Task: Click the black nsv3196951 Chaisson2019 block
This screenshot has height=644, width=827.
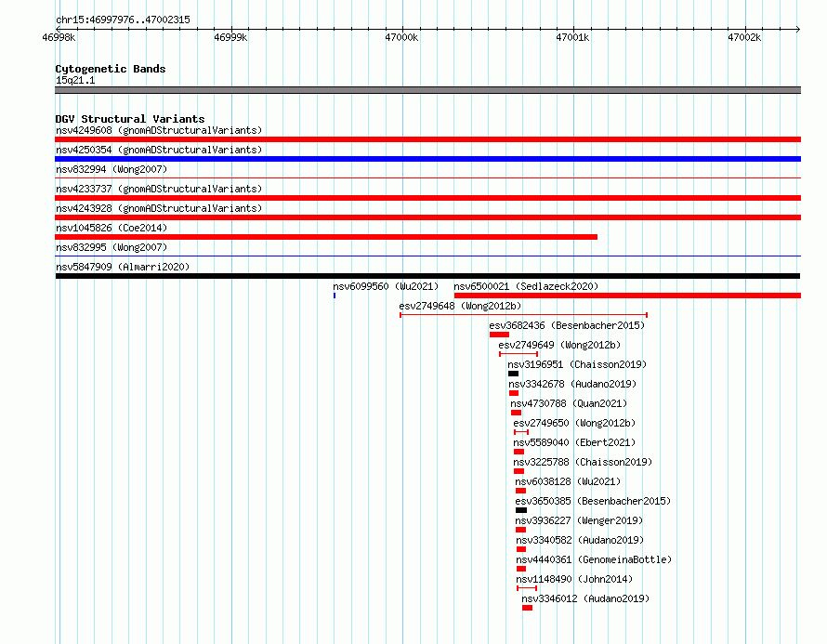Action: coord(513,374)
